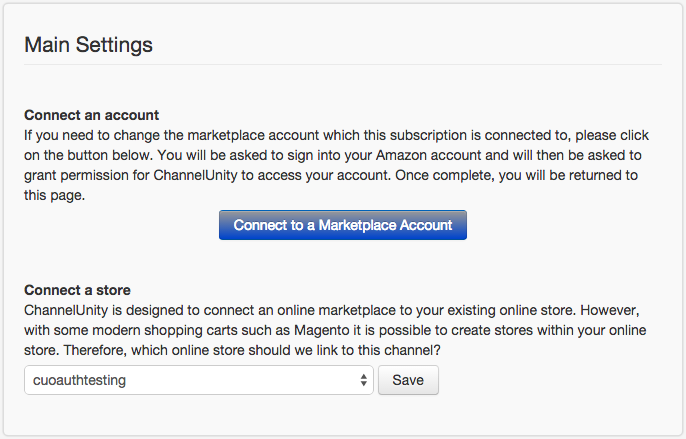The height and width of the screenshot is (439, 686).
Task: Click the Main Settings heading
Action: pyautogui.click(x=88, y=45)
